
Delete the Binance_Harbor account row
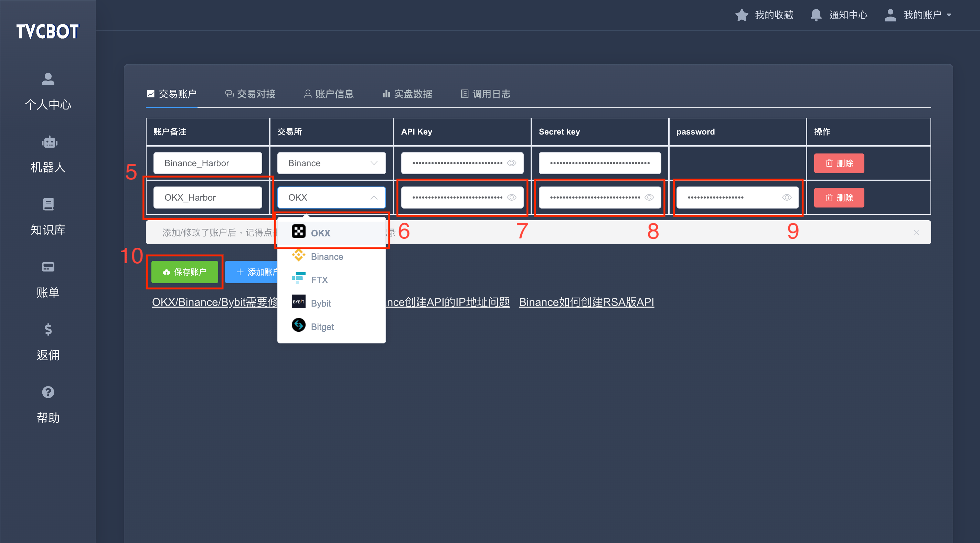(839, 163)
